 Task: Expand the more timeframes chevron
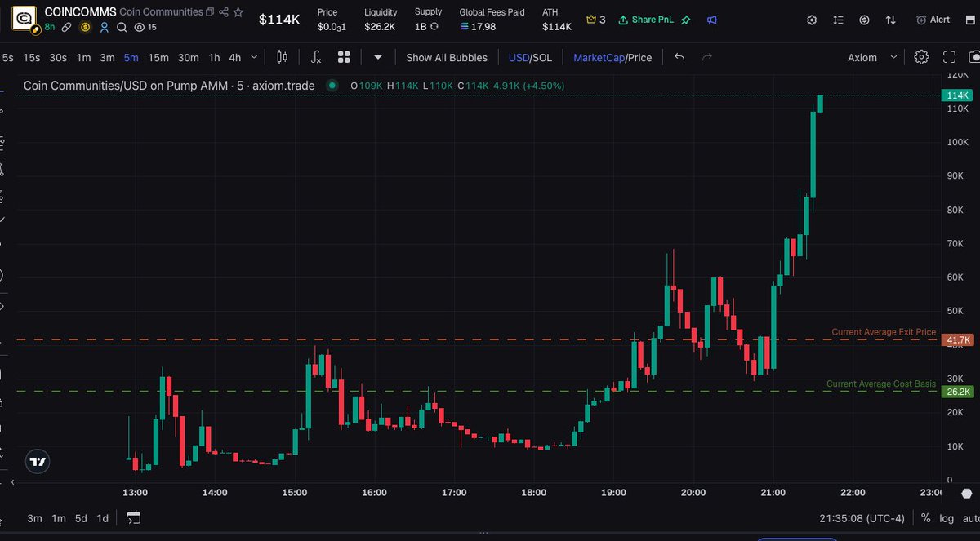(x=255, y=57)
